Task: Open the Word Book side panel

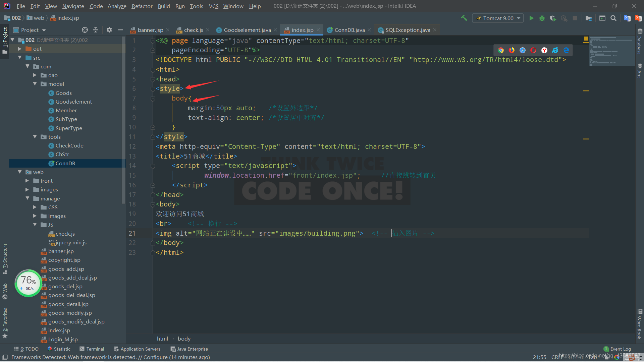Action: coord(640,324)
